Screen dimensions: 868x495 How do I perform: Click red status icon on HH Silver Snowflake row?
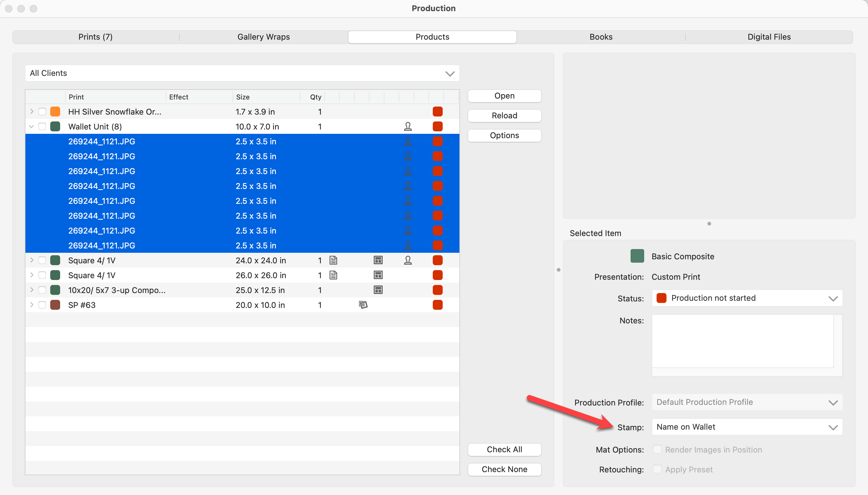point(437,112)
